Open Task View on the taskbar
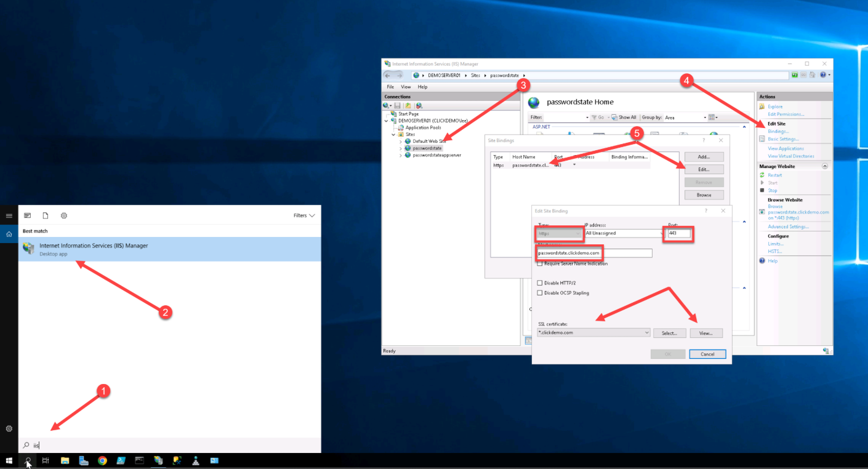868x469 pixels. [46, 460]
